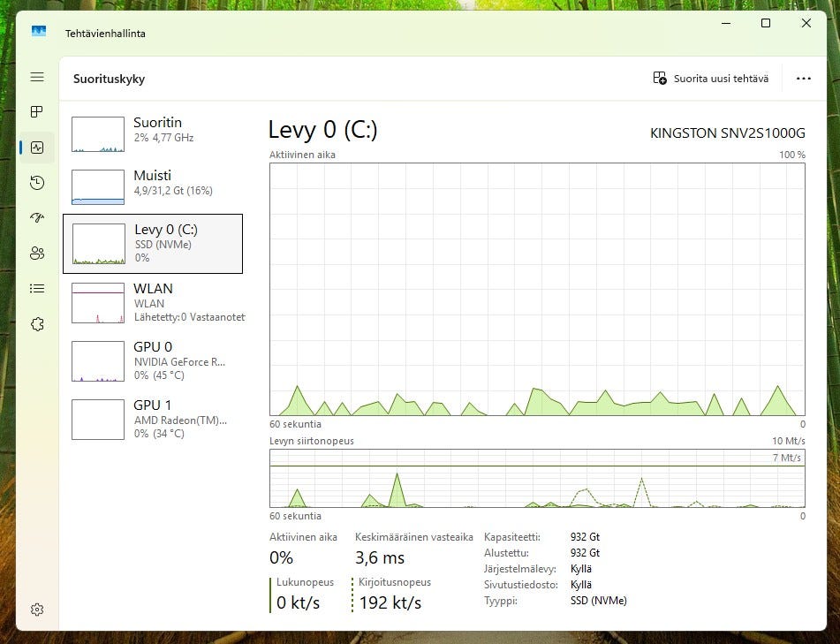
Task: Click the 7 Mt/s label in transfer graph
Action: coord(786,458)
